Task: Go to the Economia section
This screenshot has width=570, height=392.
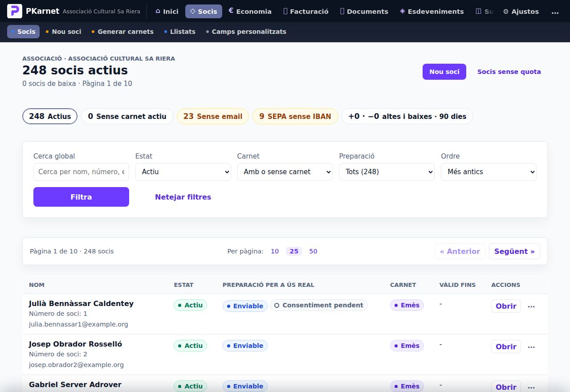Action: [x=250, y=12]
